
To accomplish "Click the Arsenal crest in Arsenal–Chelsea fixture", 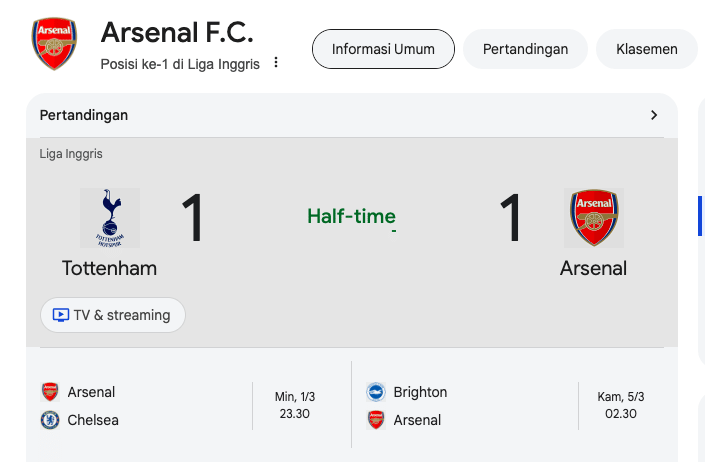I will click(50, 392).
